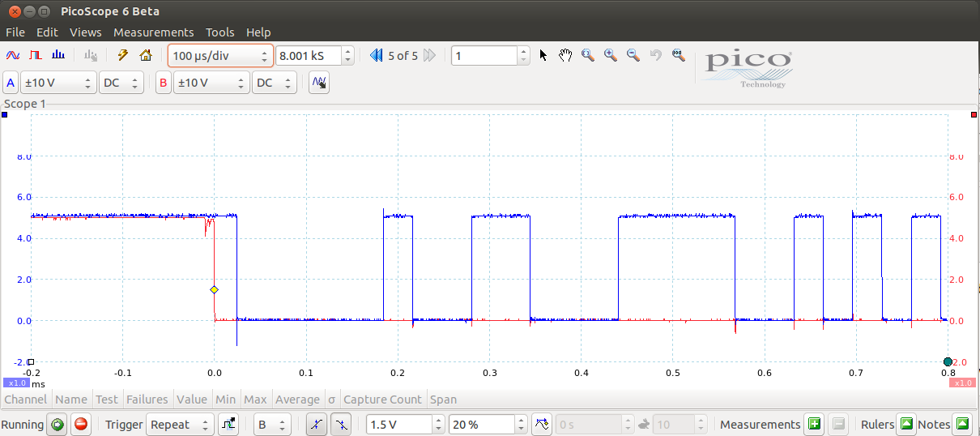Viewport: 980px width, 436px height.
Task: Open Channel A options button
Action: (11, 83)
